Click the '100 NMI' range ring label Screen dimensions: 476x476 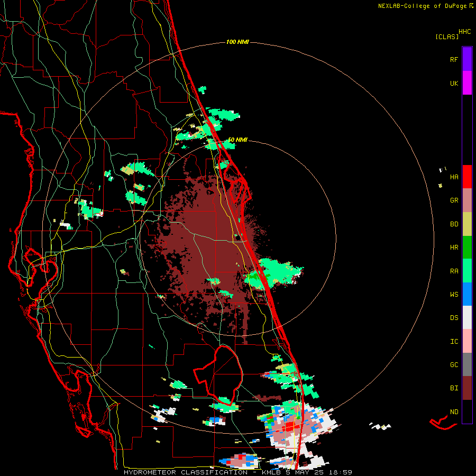237,42
